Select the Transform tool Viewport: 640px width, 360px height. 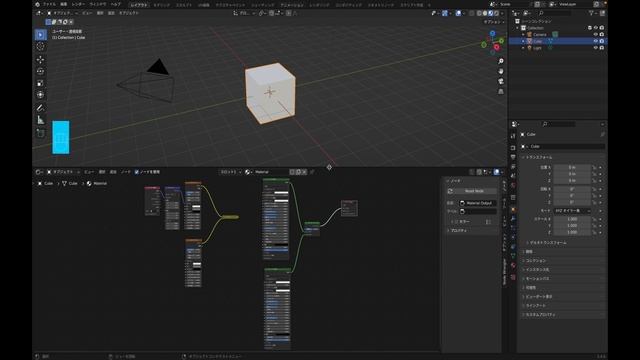pyautogui.click(x=40, y=95)
